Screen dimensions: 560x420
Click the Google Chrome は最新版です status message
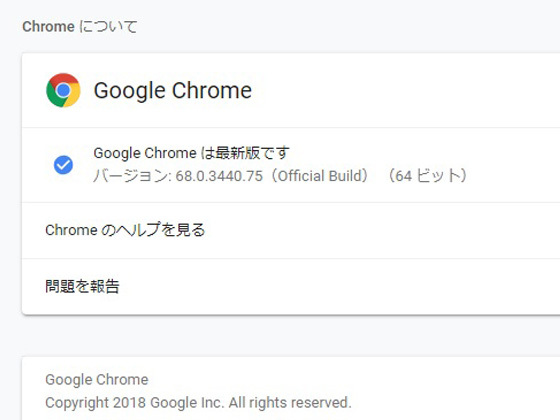[x=191, y=153]
